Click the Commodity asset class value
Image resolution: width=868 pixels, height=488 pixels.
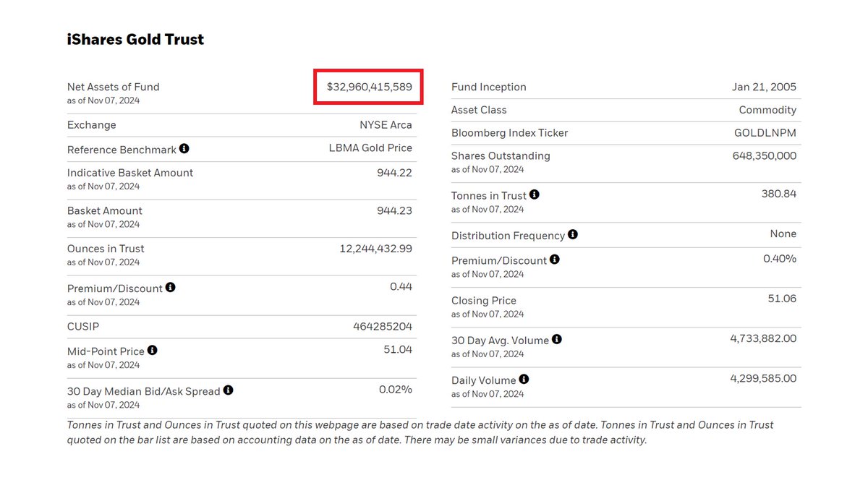(767, 110)
